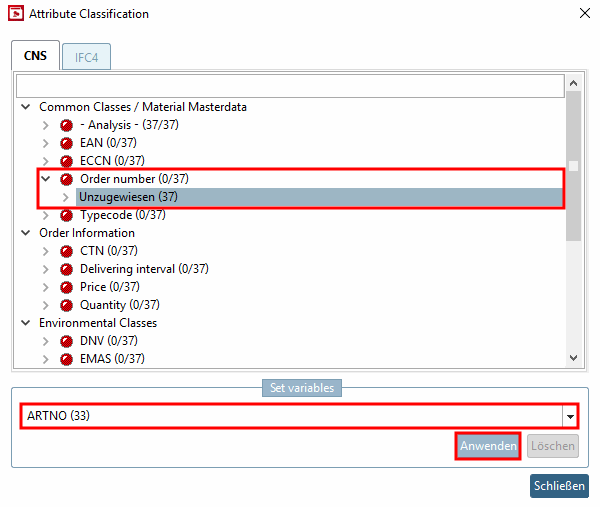Collapse Common Classes / Material Masterdata group
The image size is (600, 507).
[x=25, y=107]
